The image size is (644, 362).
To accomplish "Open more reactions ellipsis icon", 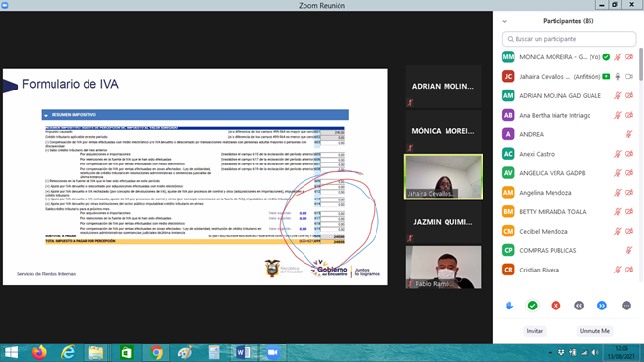I will click(626, 306).
